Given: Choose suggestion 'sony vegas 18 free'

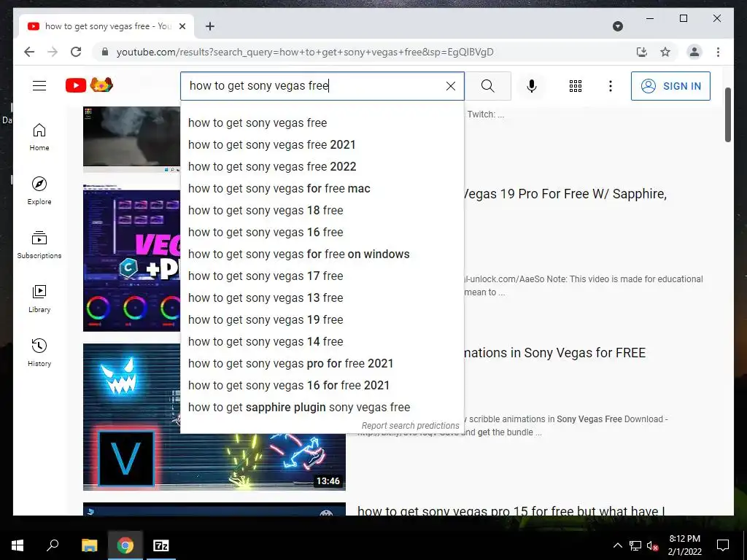Looking at the screenshot, I should point(322,211).
